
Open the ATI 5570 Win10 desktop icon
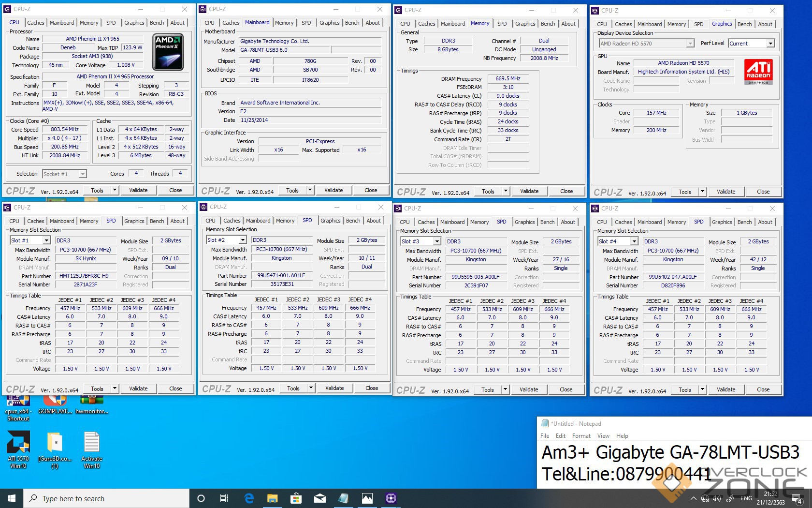[x=18, y=450]
